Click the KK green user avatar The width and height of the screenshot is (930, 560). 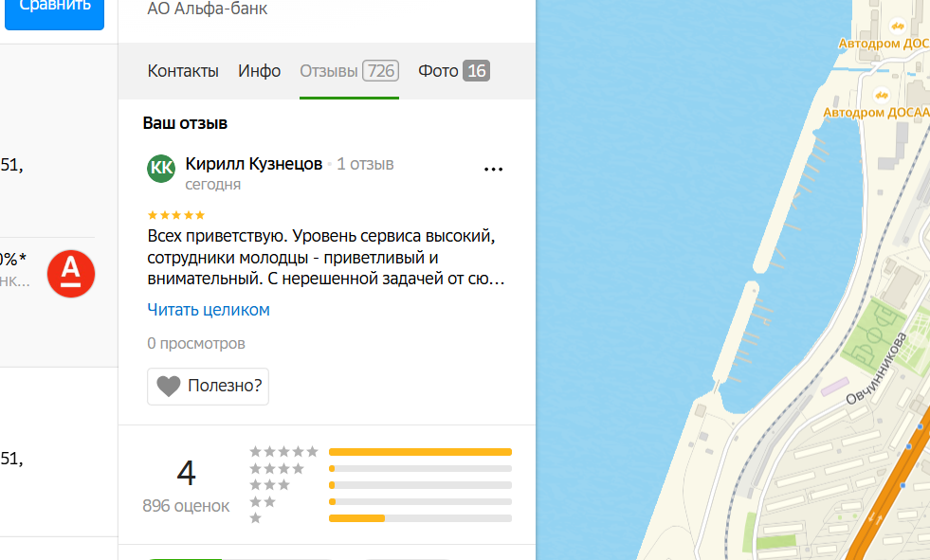point(161,169)
